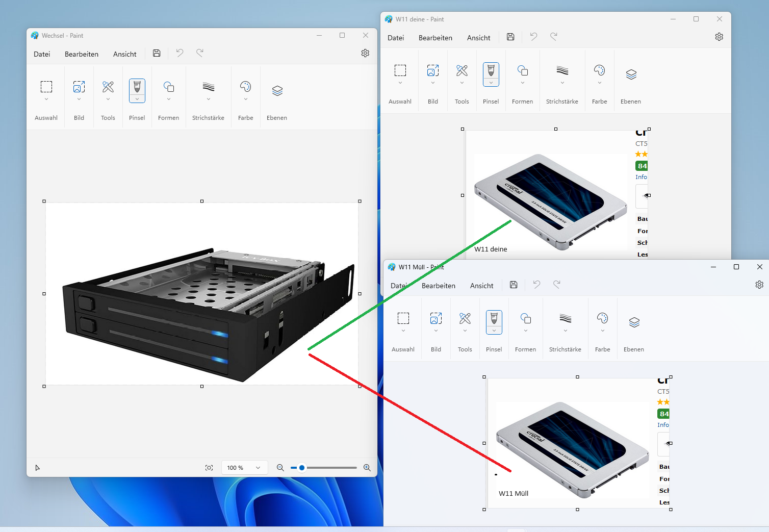
Task: Select the Auswahl tool in W11 deine window
Action: pyautogui.click(x=400, y=70)
